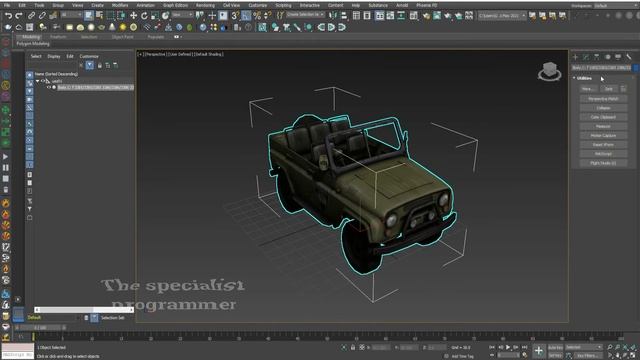640x360 pixels.
Task: Open the selection filter dropdown
Action: click(x=71, y=15)
